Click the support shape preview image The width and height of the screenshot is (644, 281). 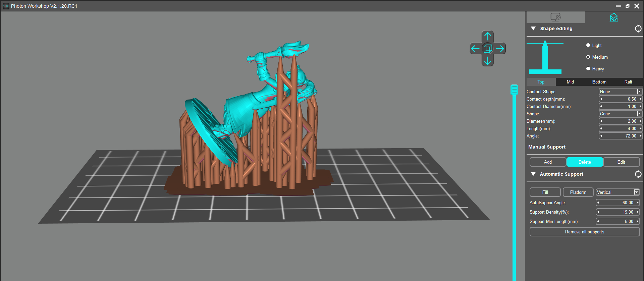[545, 58]
